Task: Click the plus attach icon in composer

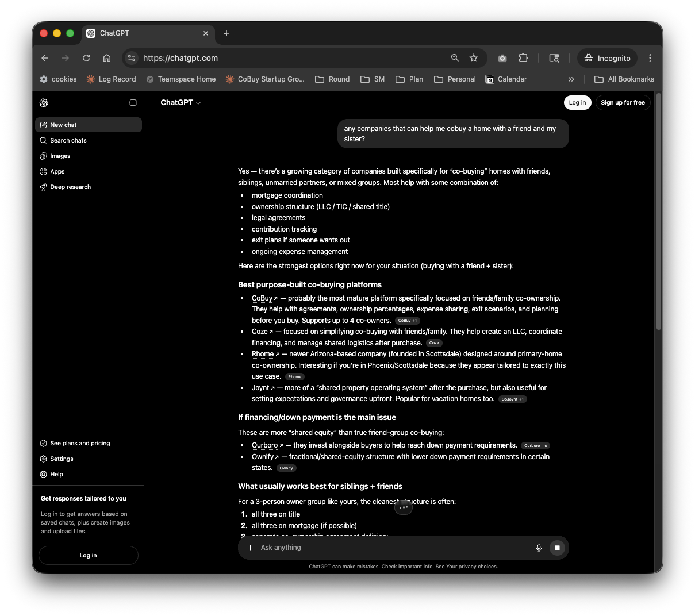Action: point(250,548)
